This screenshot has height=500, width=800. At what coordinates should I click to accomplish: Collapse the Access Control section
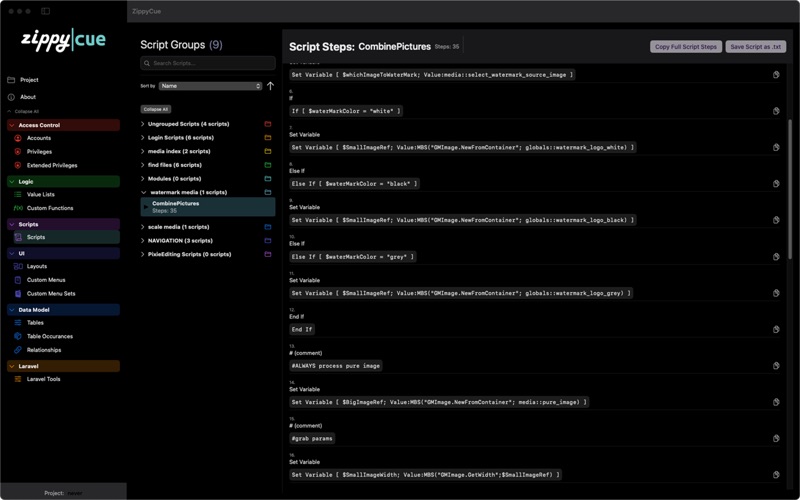(x=63, y=125)
